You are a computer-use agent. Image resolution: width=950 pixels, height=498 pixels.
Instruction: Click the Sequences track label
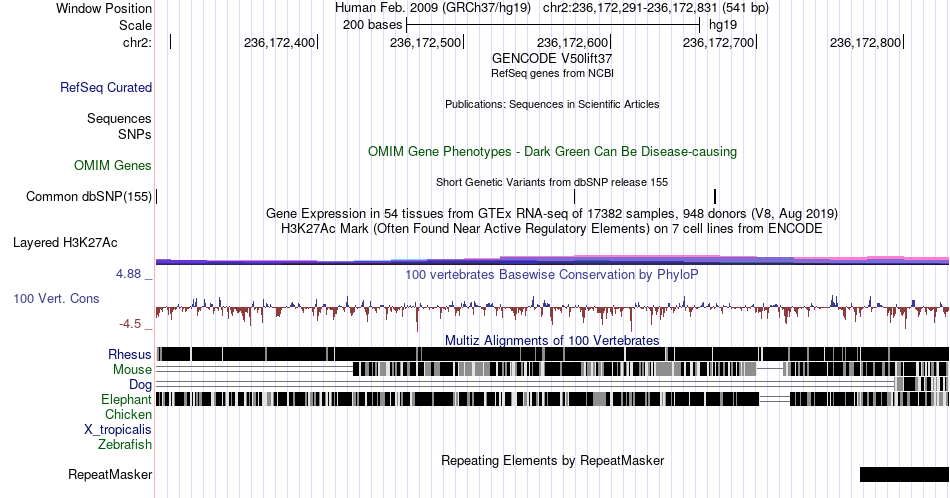tap(119, 118)
